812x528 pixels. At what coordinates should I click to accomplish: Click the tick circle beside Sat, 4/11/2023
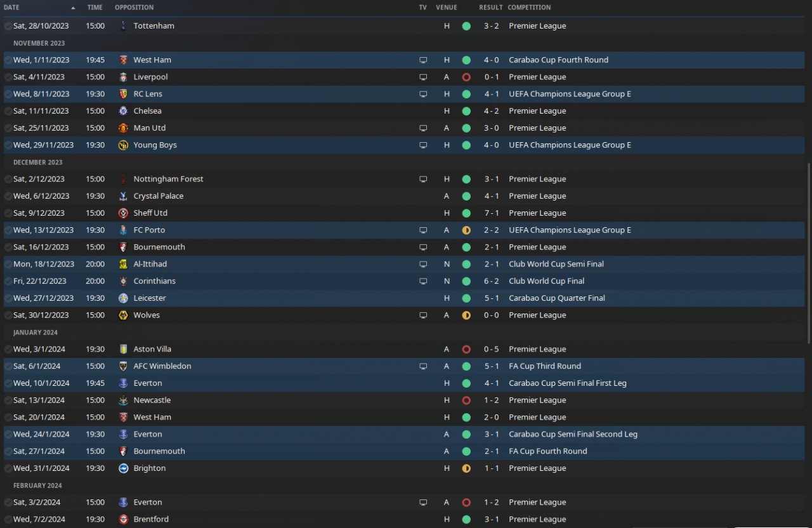[x=8, y=77]
